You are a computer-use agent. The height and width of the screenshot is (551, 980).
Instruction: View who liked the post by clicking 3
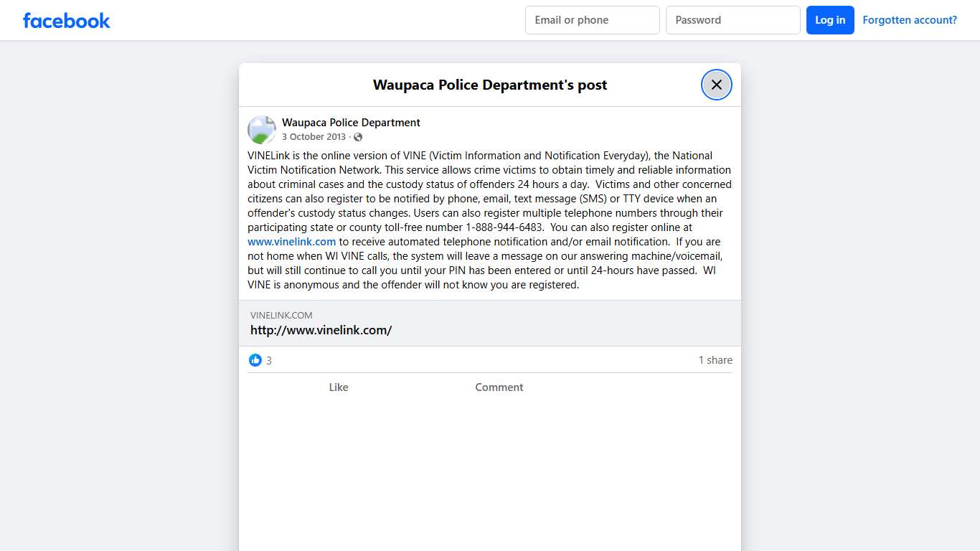(x=268, y=360)
